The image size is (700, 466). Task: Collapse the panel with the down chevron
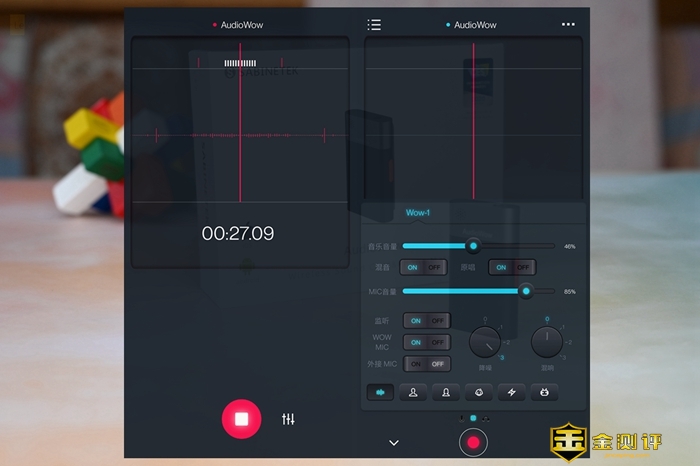[x=394, y=442]
